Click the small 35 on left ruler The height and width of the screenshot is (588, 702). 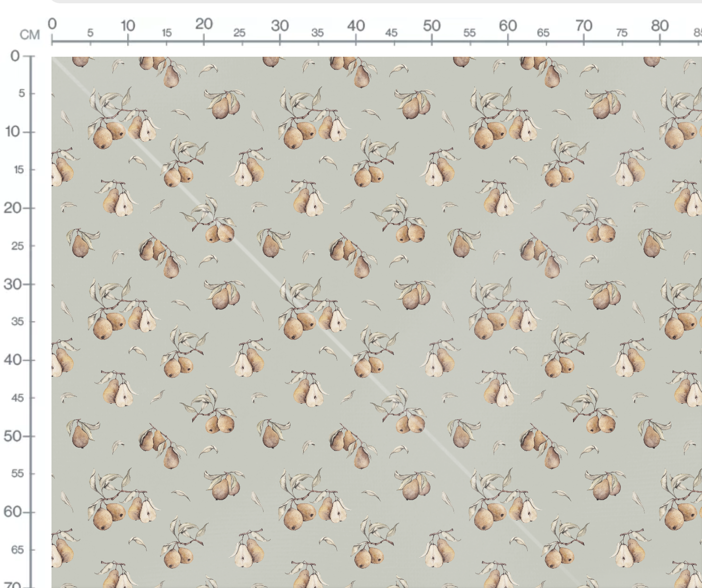pos(17,321)
